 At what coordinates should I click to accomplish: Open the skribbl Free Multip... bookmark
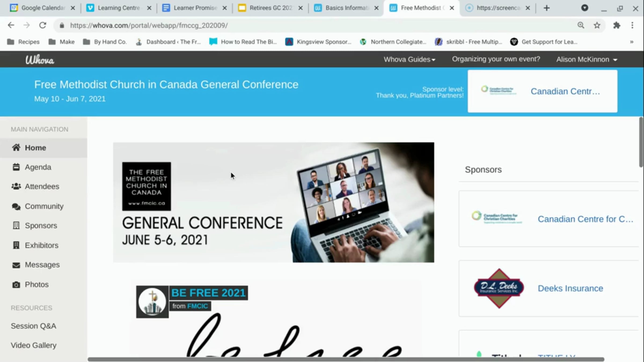[x=468, y=42]
